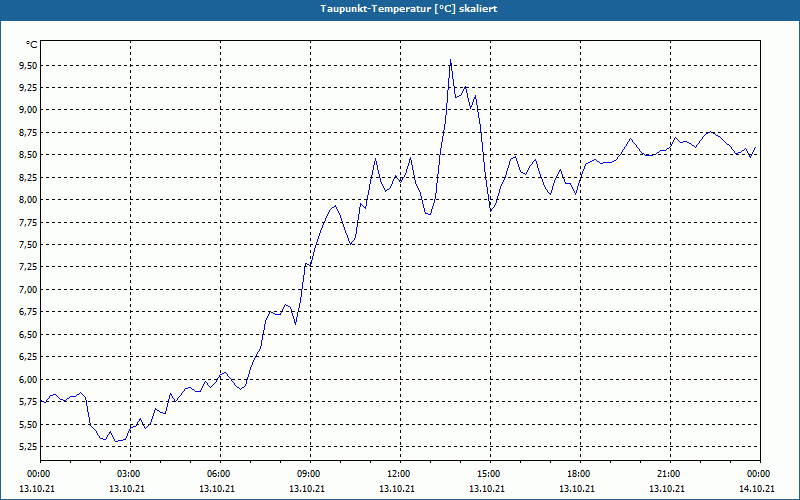This screenshot has width=800, height=500.
Task: Click the '12:00' time axis label
Action: coord(398,474)
